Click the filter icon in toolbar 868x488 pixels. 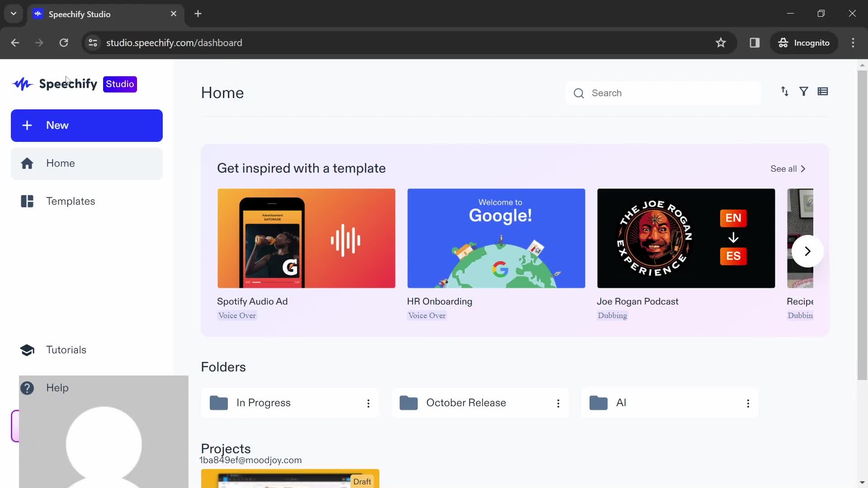tap(804, 92)
